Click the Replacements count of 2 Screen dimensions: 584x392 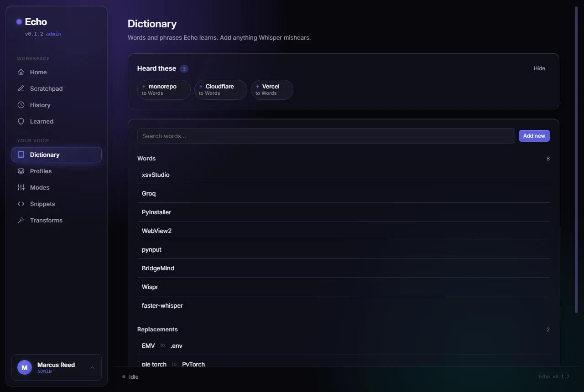click(548, 330)
